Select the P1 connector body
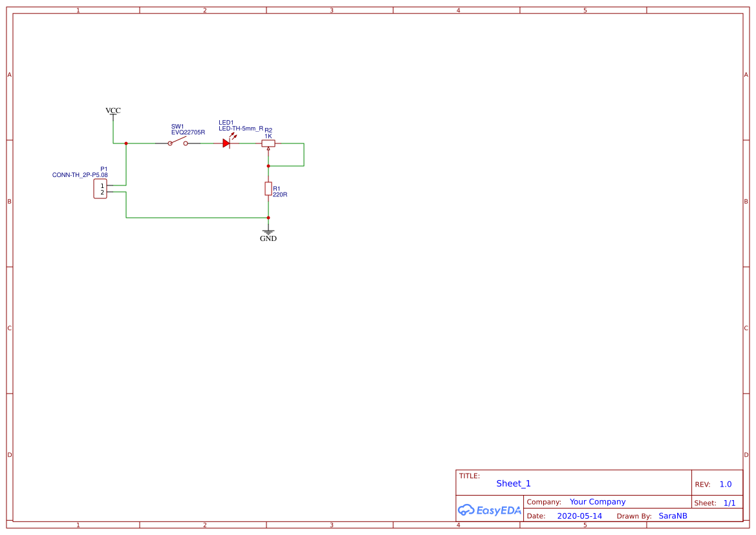This screenshot has width=756, height=535. (x=100, y=189)
